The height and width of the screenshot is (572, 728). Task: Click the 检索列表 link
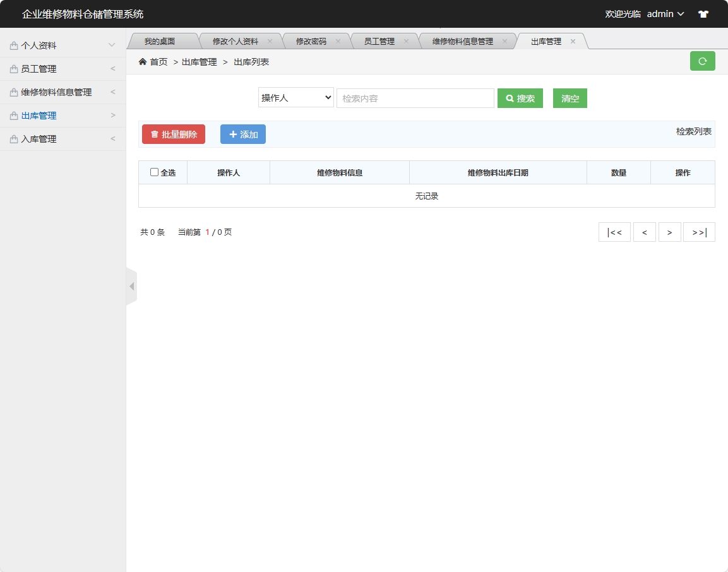point(693,131)
